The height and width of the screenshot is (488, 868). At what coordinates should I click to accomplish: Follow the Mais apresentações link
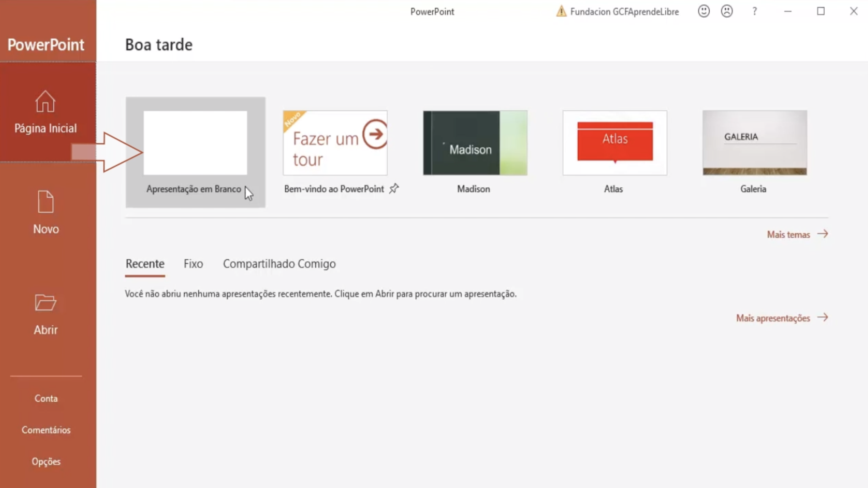[x=773, y=318]
